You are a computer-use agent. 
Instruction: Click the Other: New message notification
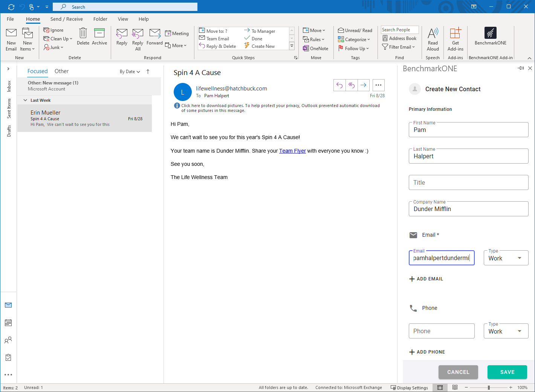89,86
